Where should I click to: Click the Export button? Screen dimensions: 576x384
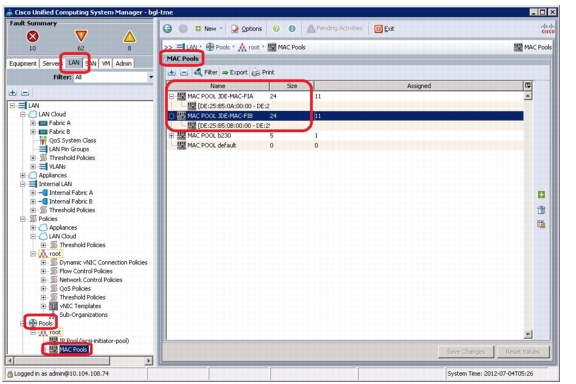pos(235,72)
